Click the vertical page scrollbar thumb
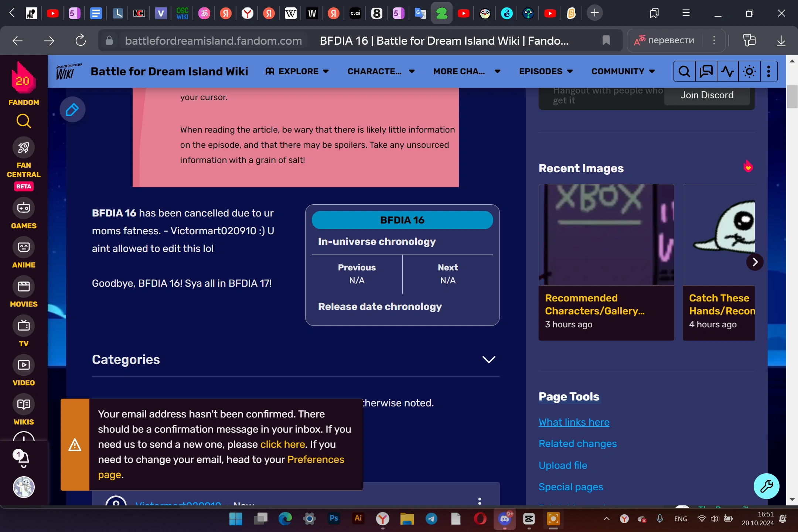 point(792,96)
